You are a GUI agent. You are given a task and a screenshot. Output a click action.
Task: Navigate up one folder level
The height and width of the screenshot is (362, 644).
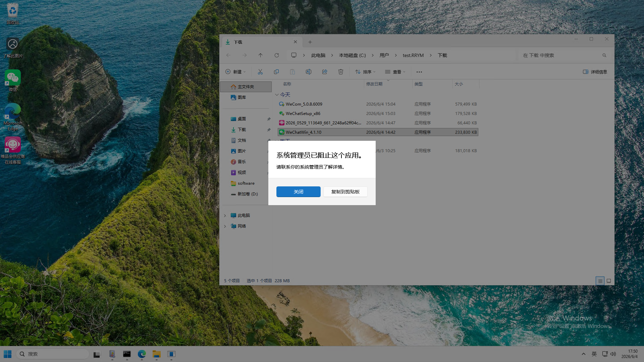[x=261, y=55]
